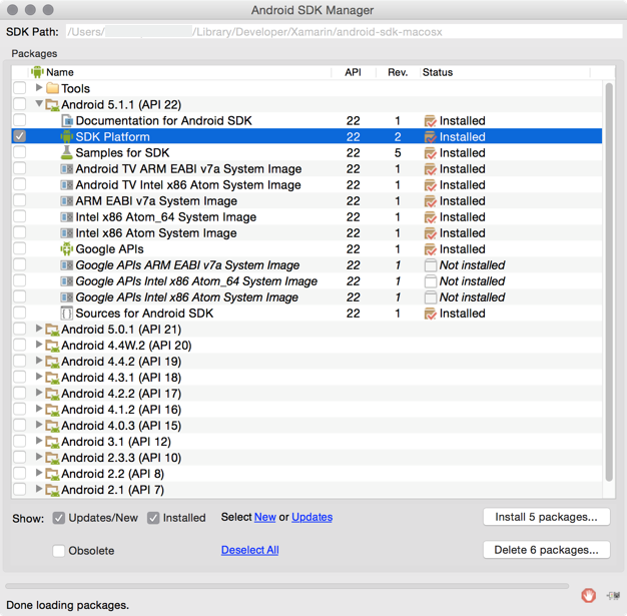
Task: Click the Intel x86 Atom_64 System Image icon
Action: (67, 217)
